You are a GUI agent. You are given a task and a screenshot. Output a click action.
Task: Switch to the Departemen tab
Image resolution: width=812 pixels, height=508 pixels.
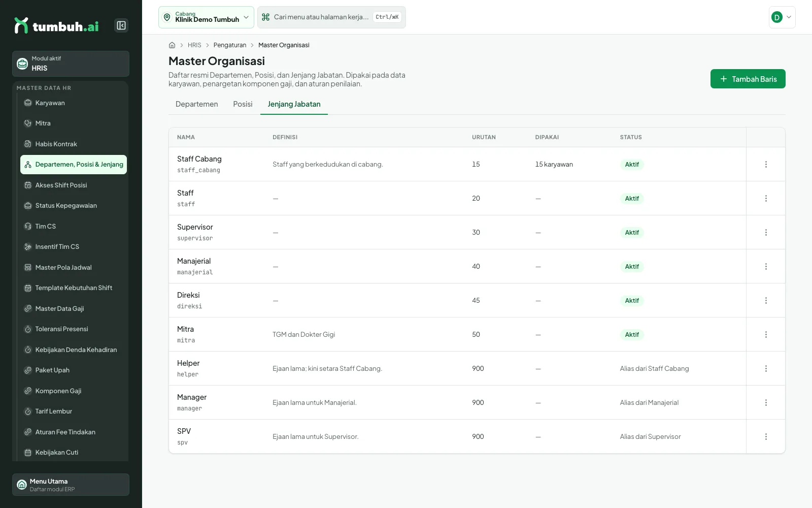[x=196, y=104]
